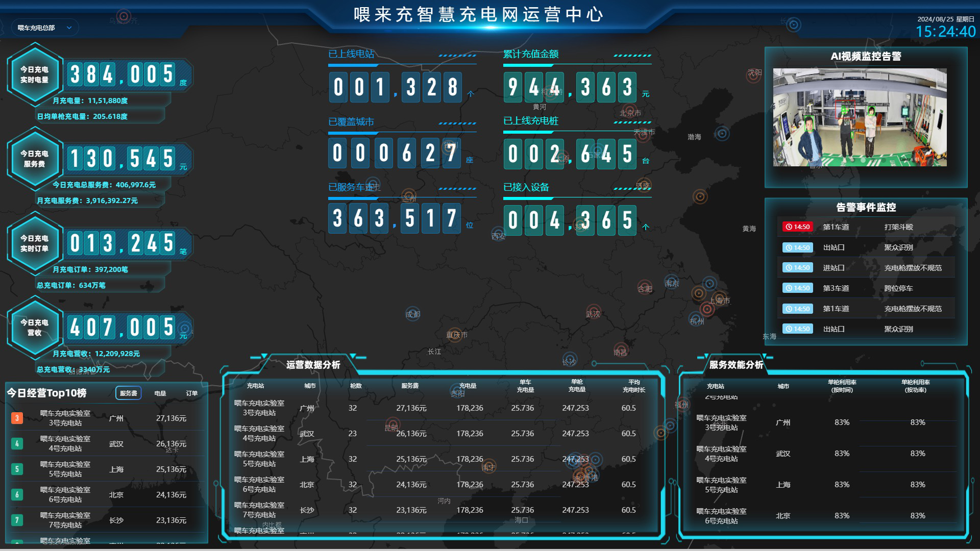The image size is (980, 551).
Task: Open the AI视频监控告警 camera feed thumbnail
Action: [x=860, y=118]
